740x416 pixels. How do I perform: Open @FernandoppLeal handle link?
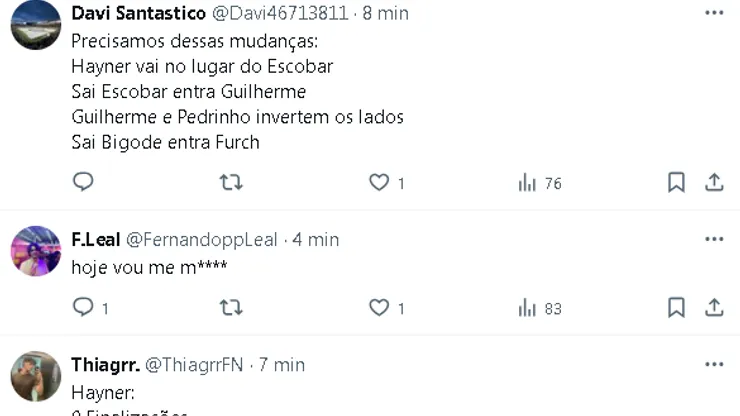(202, 240)
